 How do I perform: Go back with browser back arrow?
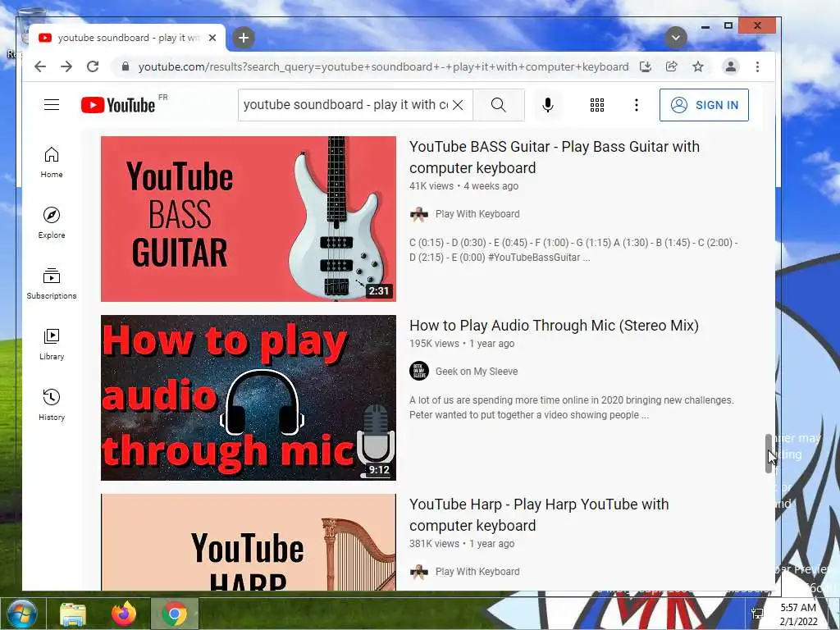pyautogui.click(x=40, y=66)
